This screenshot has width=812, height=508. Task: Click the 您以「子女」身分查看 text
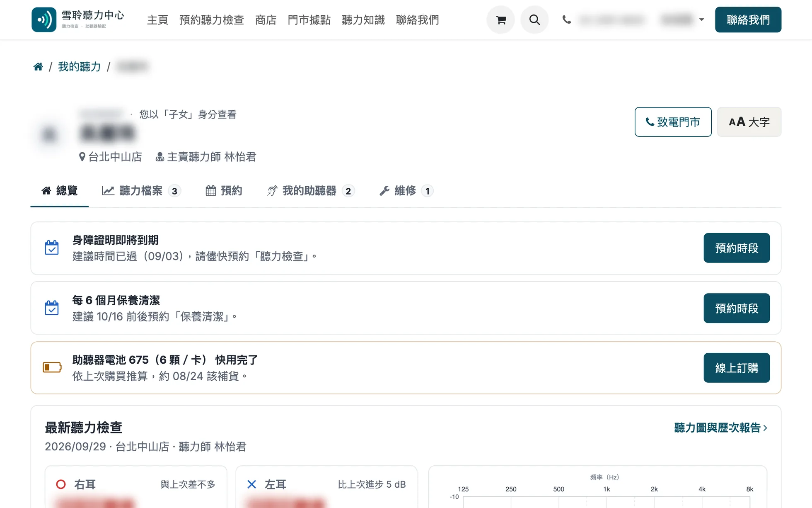(x=188, y=114)
